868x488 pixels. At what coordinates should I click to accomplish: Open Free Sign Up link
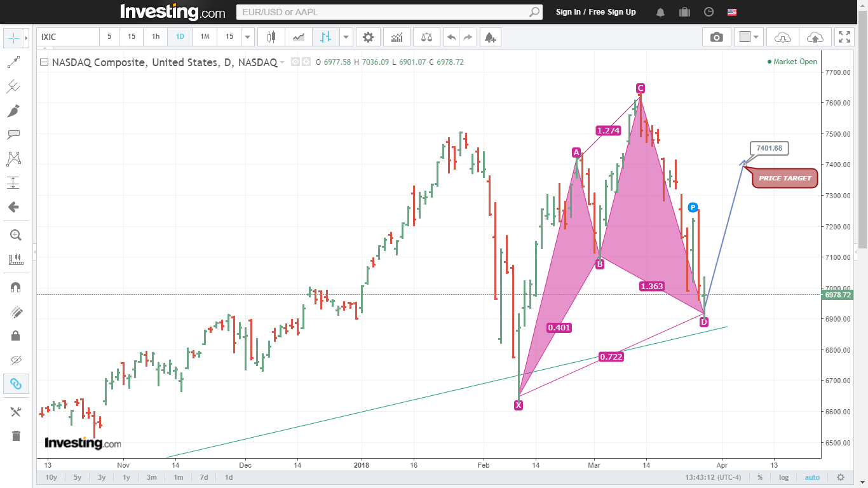tap(613, 12)
